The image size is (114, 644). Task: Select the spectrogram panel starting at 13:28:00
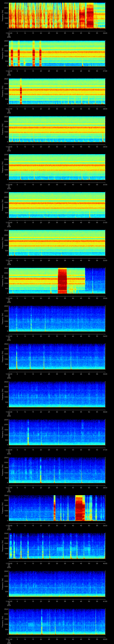[x=57, y=129]
